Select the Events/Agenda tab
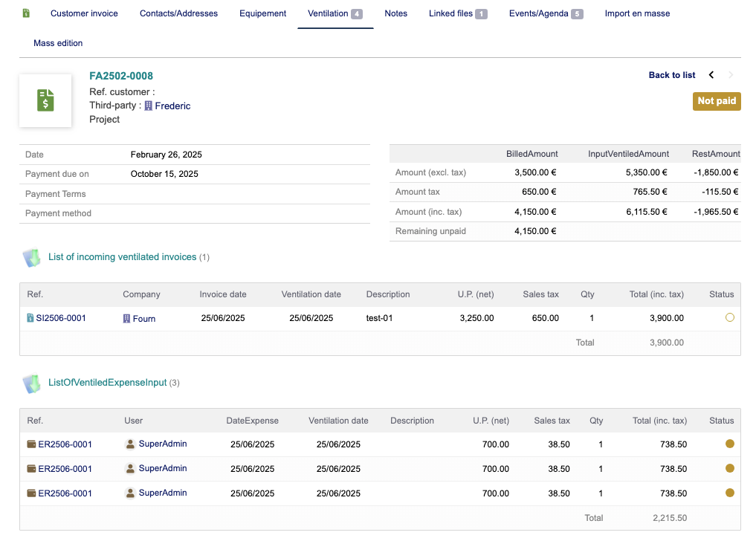This screenshot has height=541, width=756. 546,13
